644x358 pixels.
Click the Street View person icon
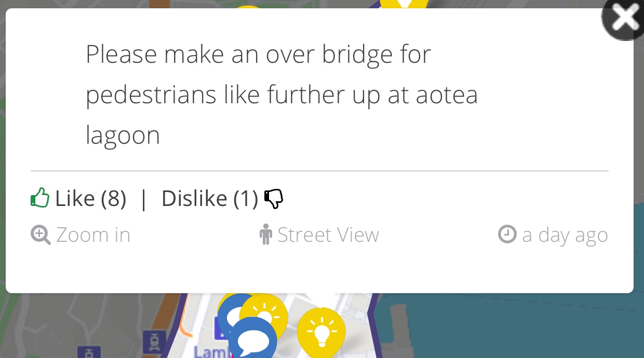(x=266, y=235)
